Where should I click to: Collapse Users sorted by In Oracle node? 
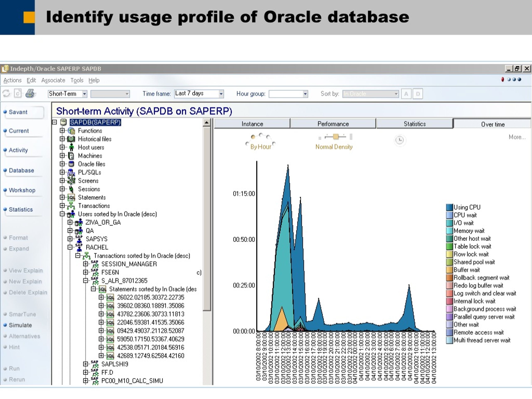click(x=62, y=214)
